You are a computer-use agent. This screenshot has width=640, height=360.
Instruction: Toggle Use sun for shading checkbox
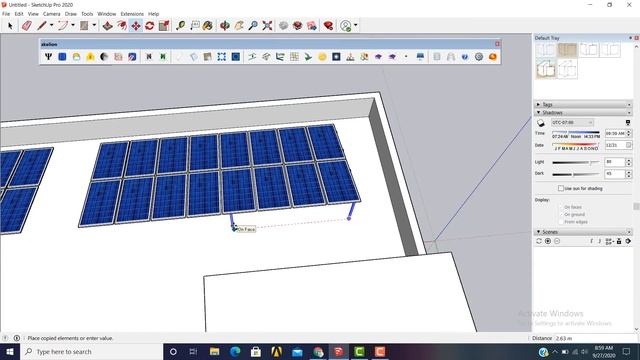pyautogui.click(x=561, y=188)
